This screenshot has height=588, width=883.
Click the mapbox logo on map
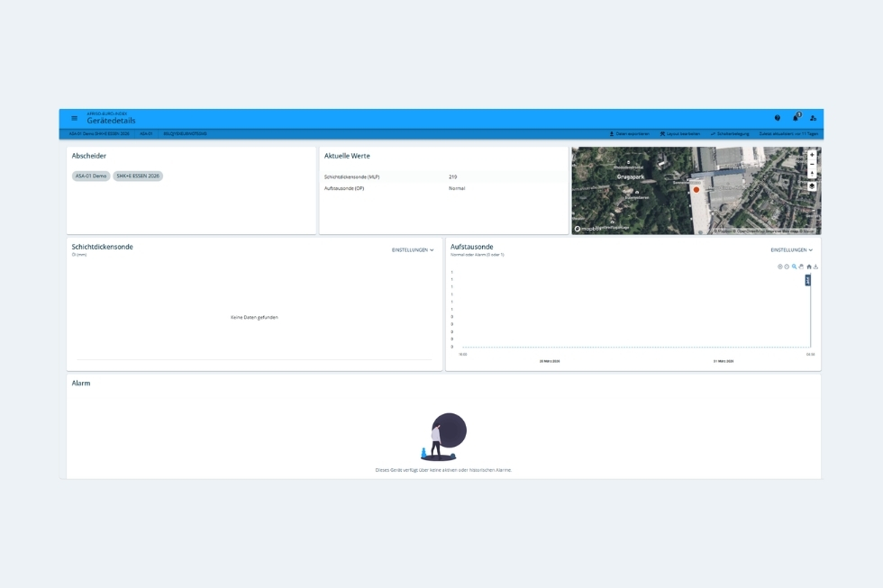[x=587, y=229]
